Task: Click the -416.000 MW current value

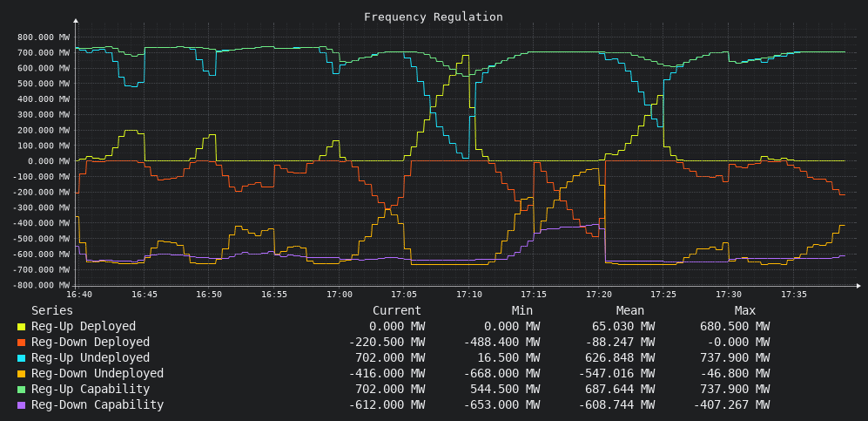Action: [387, 373]
